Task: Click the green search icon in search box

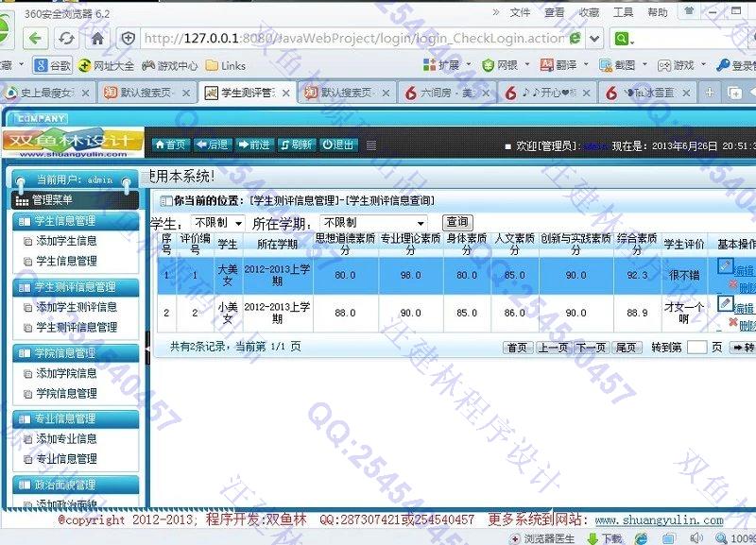Action: (x=622, y=38)
